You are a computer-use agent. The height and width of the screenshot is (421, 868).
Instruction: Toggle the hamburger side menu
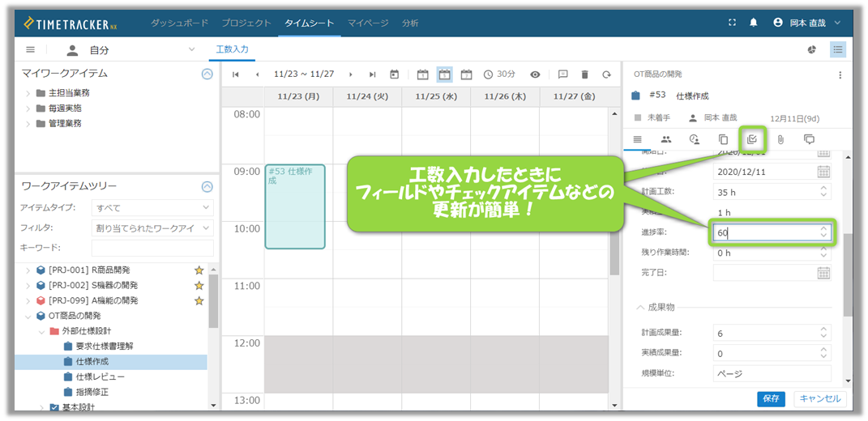(31, 49)
